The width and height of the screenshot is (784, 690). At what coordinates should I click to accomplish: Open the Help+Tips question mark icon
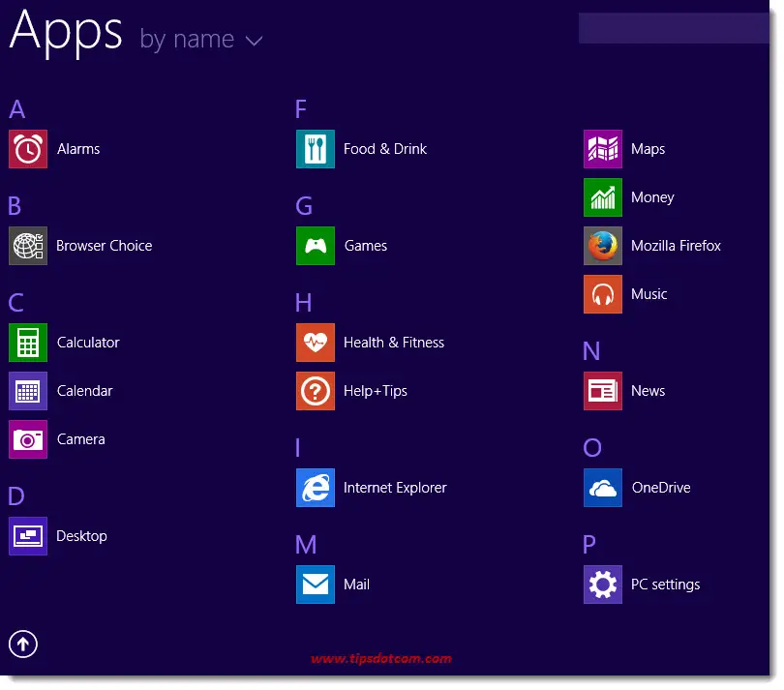tap(316, 391)
